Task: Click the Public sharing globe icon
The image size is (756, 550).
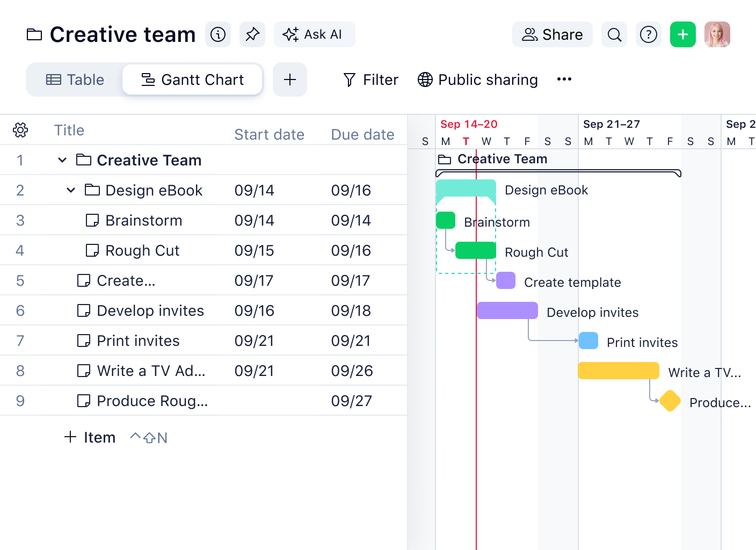Action: point(425,79)
